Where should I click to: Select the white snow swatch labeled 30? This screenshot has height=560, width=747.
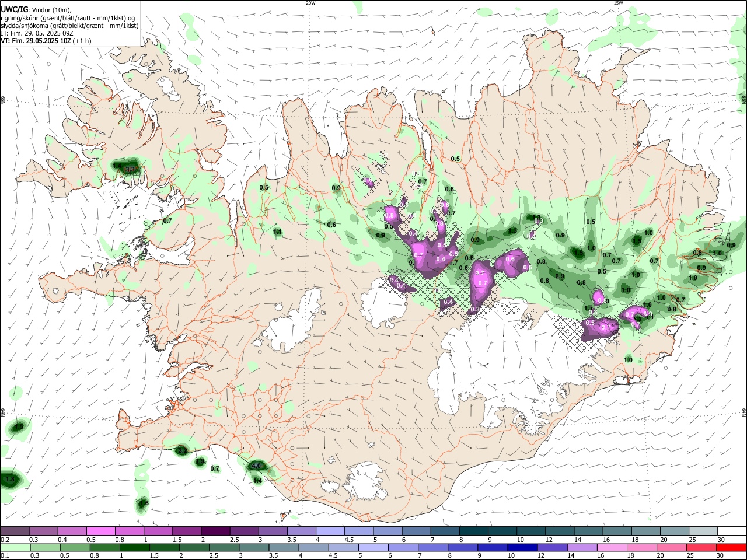tap(732, 531)
